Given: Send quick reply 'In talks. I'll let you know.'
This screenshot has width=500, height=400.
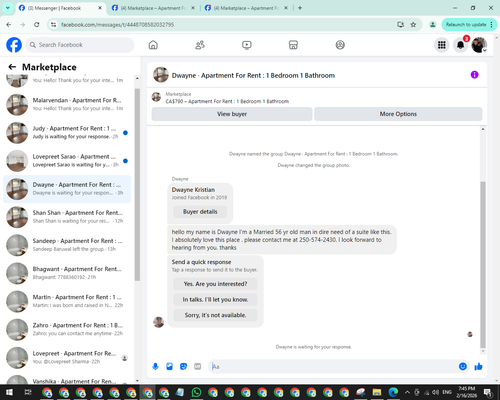Looking at the screenshot, I should click(215, 300).
